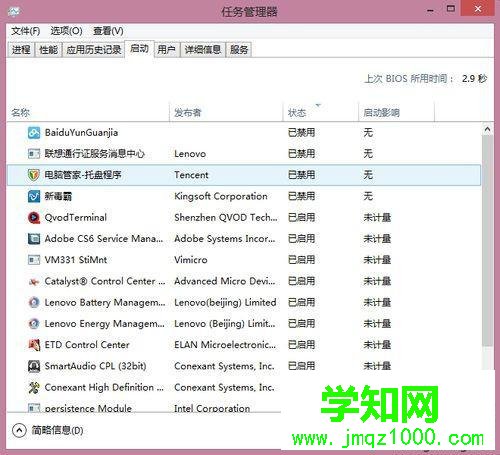Select the 启动 tab
This screenshot has width=500, height=455.
tap(139, 49)
